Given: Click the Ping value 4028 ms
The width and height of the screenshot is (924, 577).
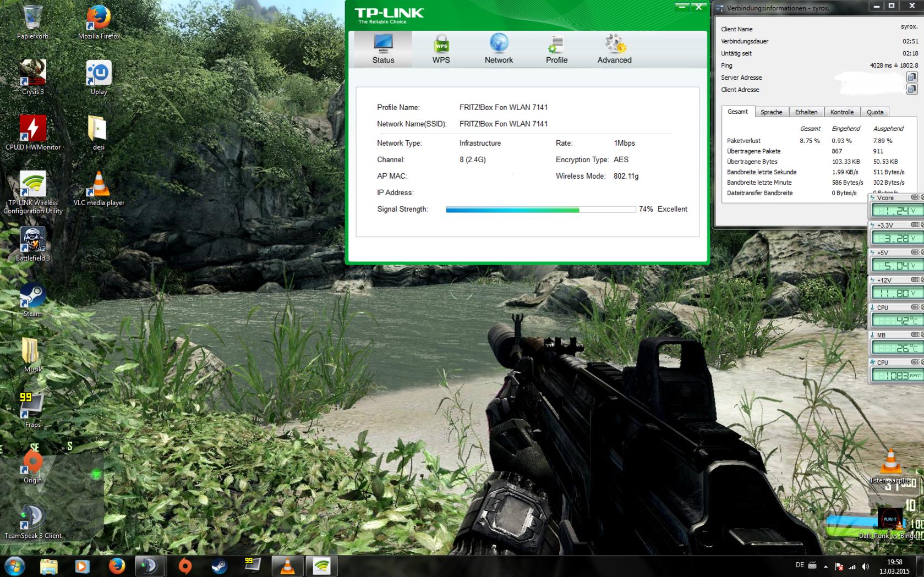Looking at the screenshot, I should click(x=894, y=65).
